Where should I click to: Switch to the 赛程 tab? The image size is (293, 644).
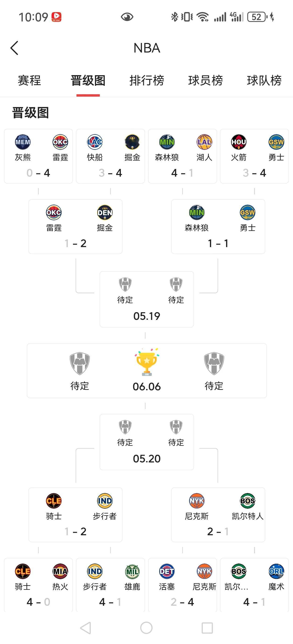point(29,80)
